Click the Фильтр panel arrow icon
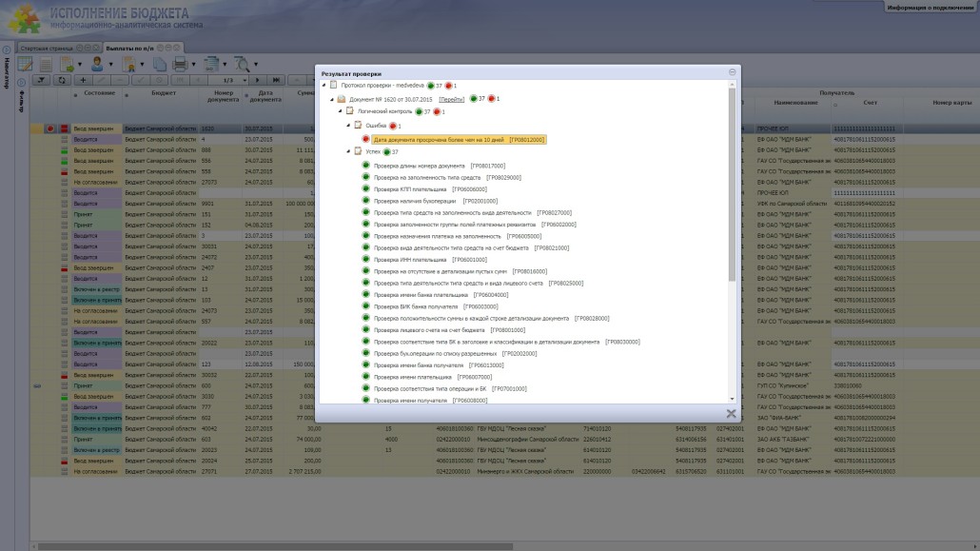980x551 pixels. click(x=21, y=83)
